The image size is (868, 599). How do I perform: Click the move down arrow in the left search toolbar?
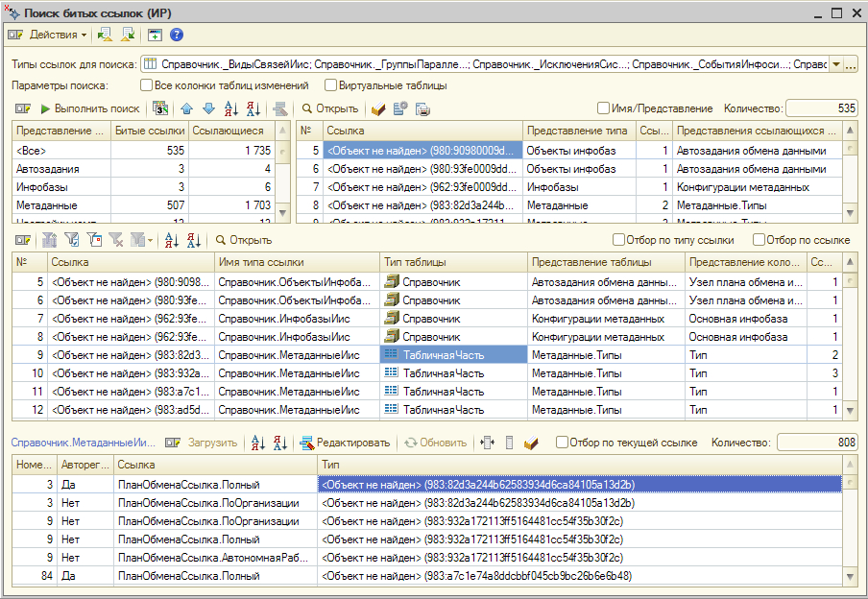[x=207, y=108]
